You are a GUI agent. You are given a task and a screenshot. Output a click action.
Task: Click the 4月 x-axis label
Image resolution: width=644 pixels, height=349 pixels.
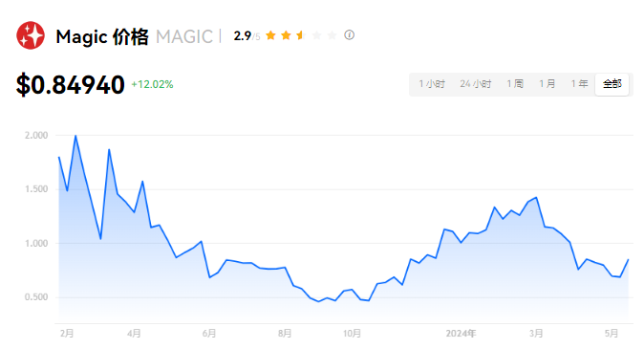[134, 333]
